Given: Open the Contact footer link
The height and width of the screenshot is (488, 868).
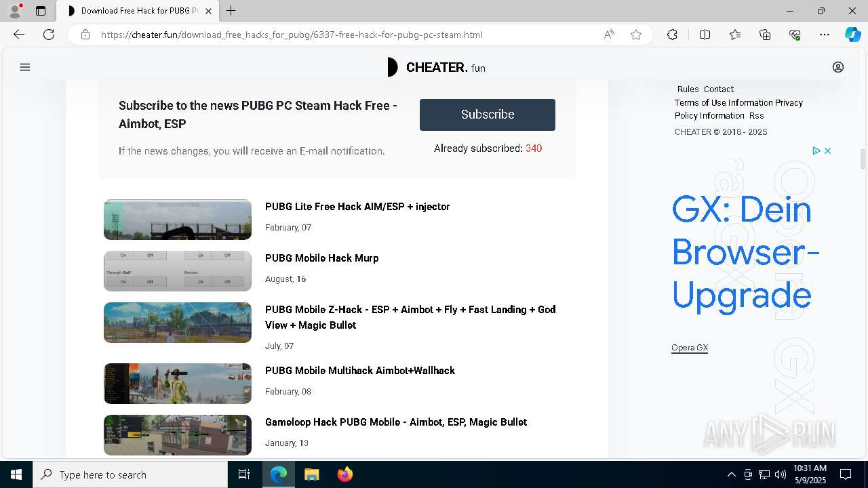Looking at the screenshot, I should click(718, 89).
